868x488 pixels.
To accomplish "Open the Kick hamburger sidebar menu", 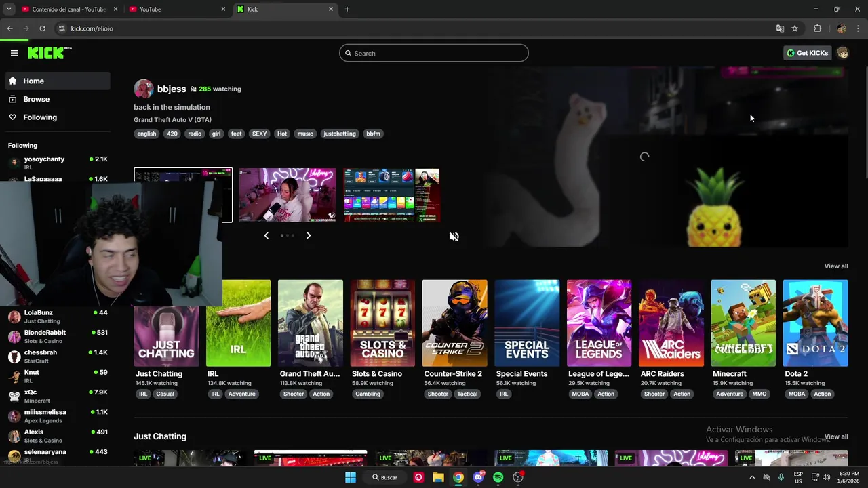I will (14, 53).
